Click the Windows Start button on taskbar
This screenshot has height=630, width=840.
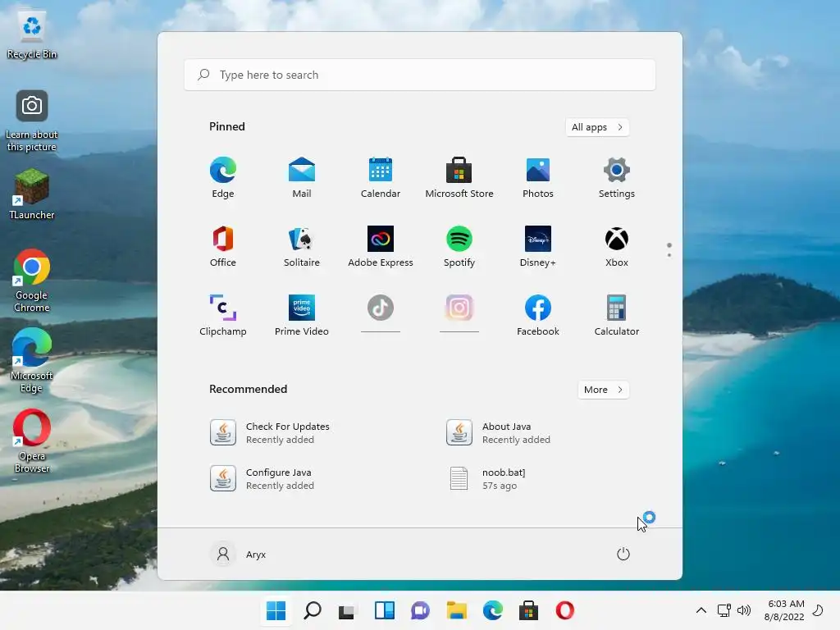tap(276, 610)
